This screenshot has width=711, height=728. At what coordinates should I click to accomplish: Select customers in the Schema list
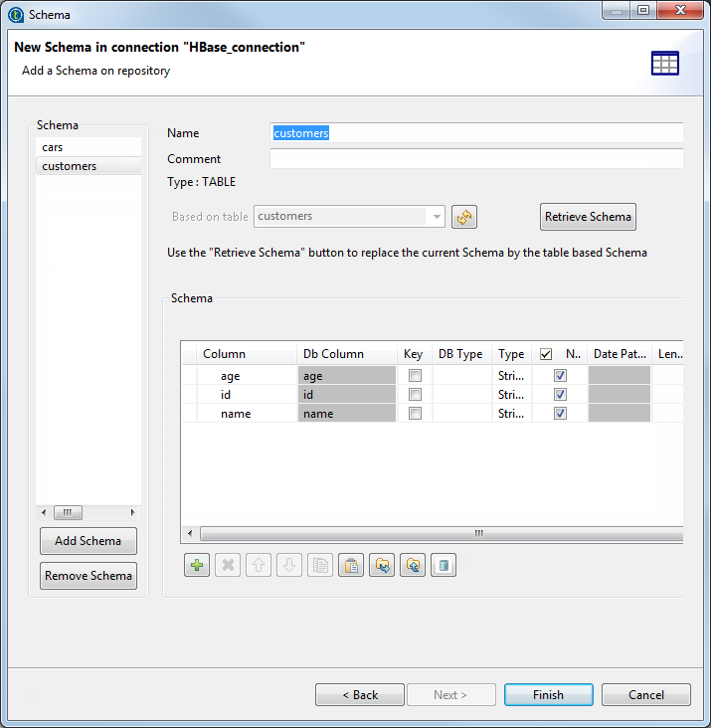89,166
